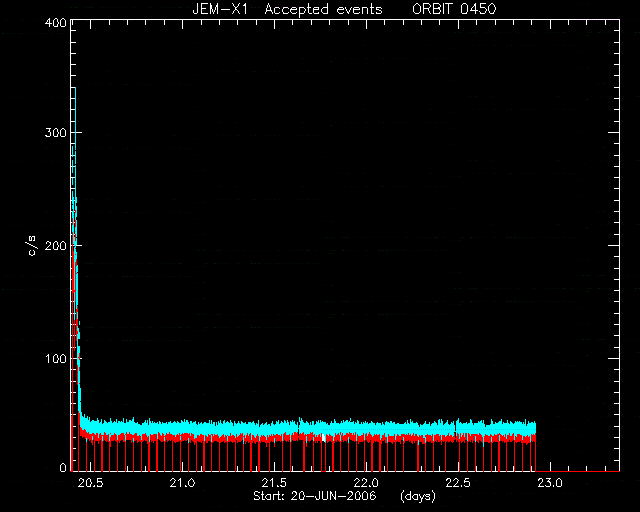
Task: Click the 100 y-axis tick label
Action: 56,359
